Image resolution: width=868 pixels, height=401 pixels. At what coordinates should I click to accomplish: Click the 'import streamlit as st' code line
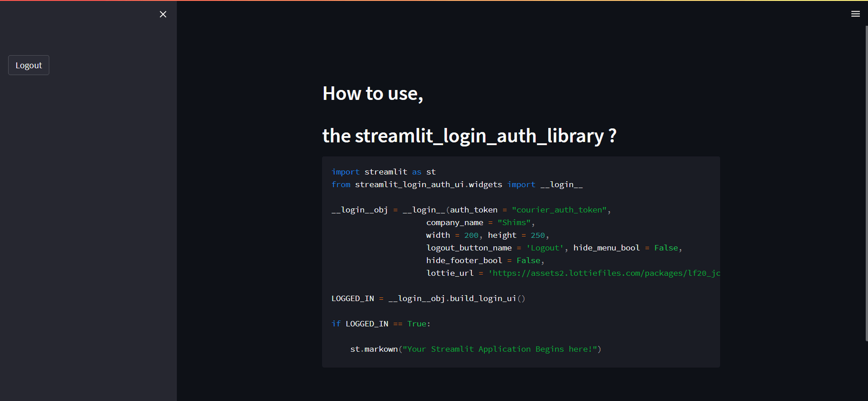(384, 172)
